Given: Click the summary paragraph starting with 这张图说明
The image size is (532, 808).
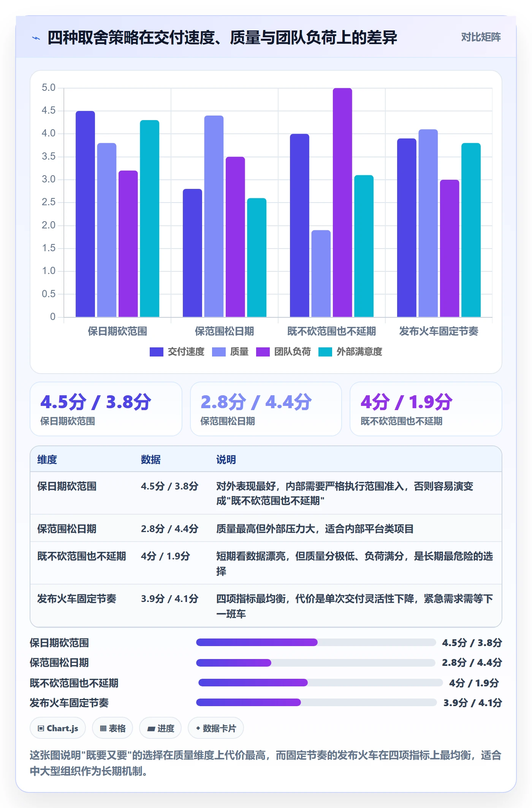Looking at the screenshot, I should (266, 763).
